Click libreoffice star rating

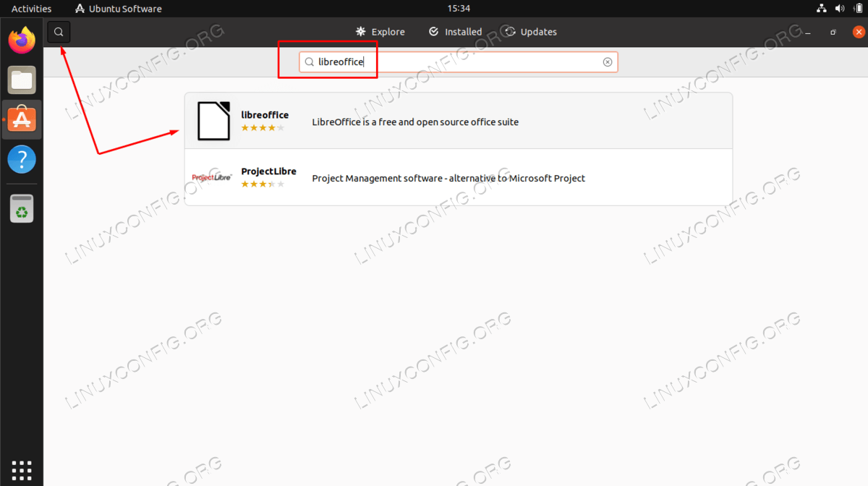click(263, 128)
